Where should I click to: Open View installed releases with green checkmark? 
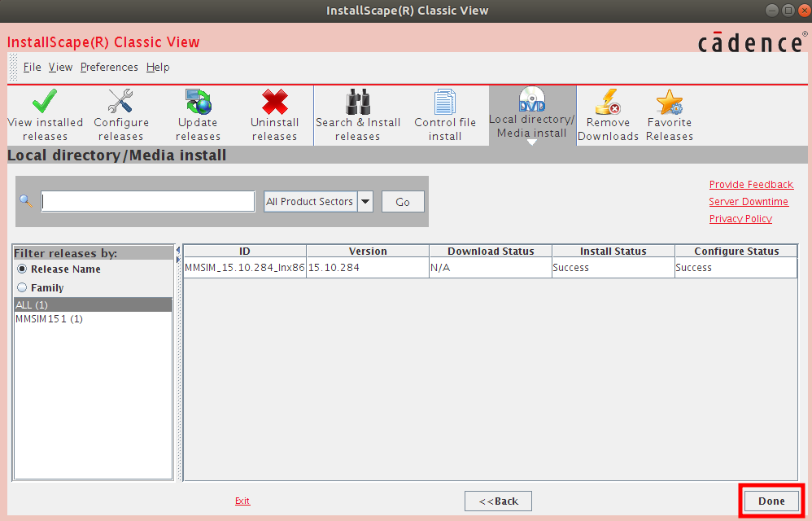45,116
